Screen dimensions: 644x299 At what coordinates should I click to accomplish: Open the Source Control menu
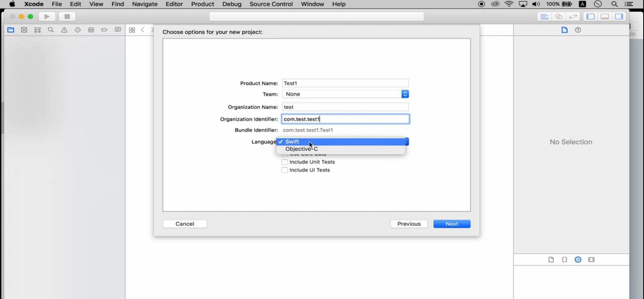point(271,4)
